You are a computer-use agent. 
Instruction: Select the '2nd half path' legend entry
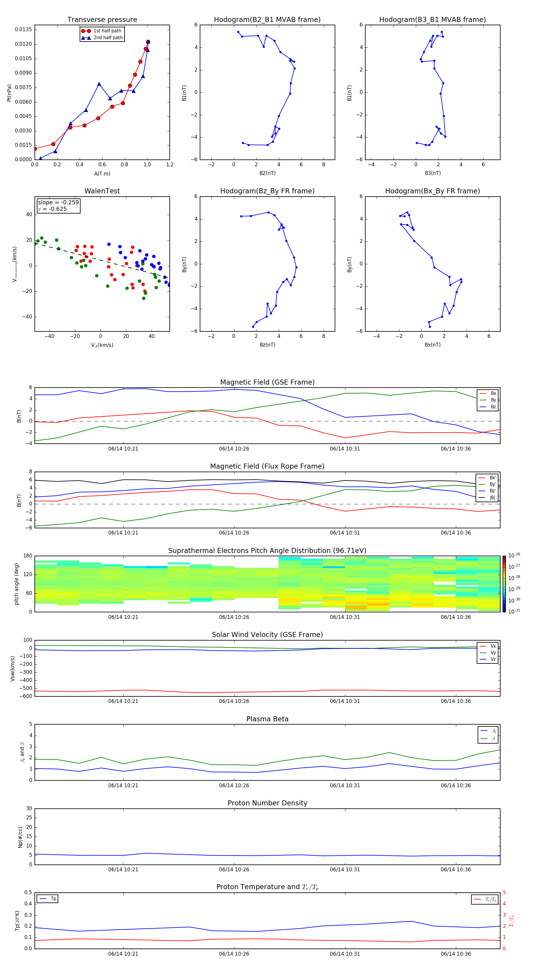coord(102,38)
